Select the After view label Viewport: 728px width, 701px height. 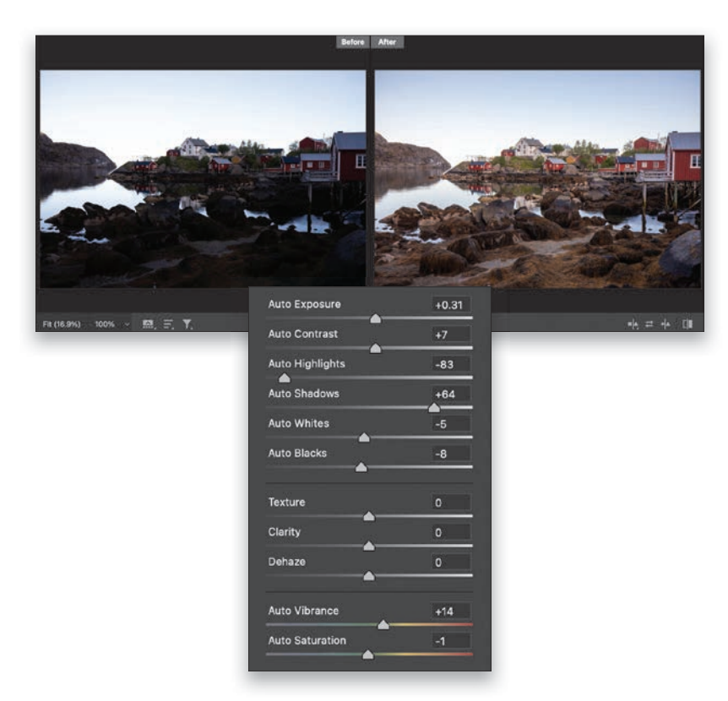coord(387,42)
